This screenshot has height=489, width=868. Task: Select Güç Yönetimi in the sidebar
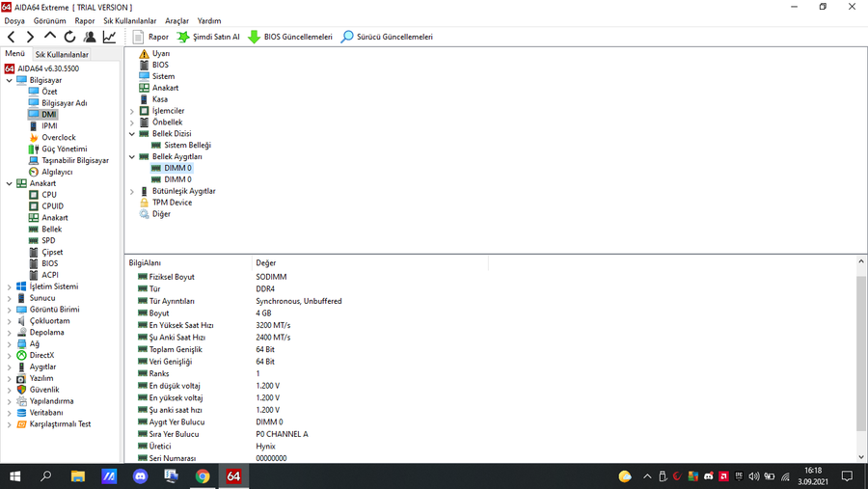(58, 149)
